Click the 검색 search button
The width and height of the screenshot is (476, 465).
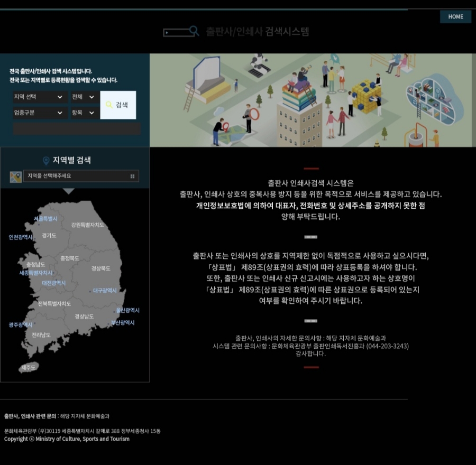tap(118, 105)
